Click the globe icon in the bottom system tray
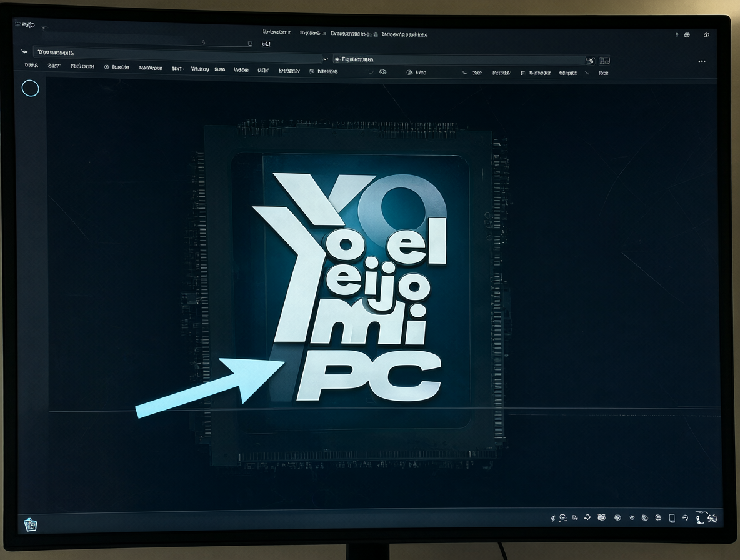Image resolution: width=740 pixels, height=560 pixels. tap(617, 517)
